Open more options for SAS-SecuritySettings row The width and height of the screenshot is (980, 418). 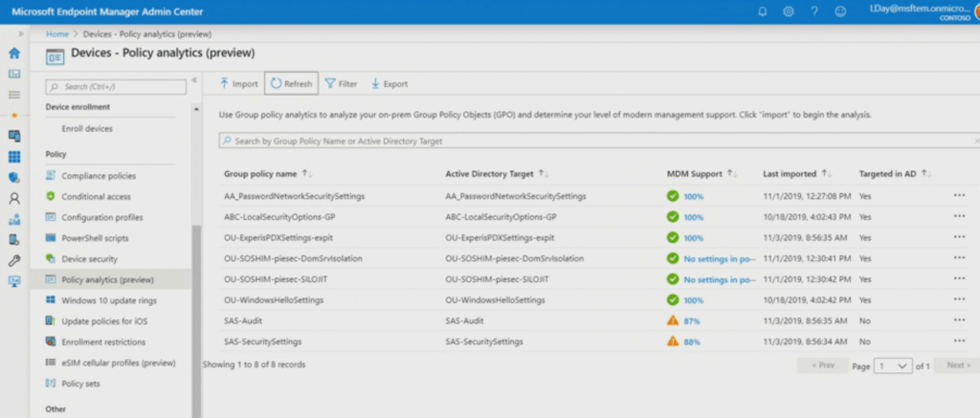pyautogui.click(x=959, y=341)
